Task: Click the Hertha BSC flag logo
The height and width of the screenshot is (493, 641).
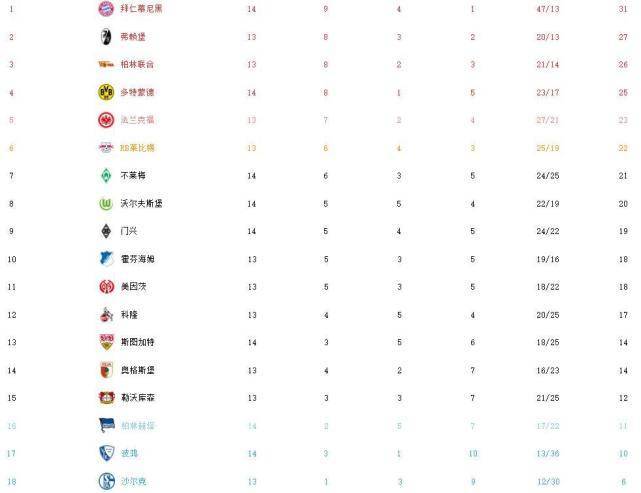Action: 107,426
